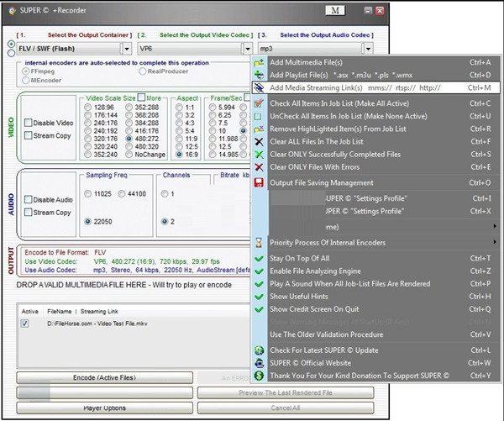This screenshot has width=504, height=421.
Task: Click Add Playlist File(s) icon
Action: tap(260, 75)
